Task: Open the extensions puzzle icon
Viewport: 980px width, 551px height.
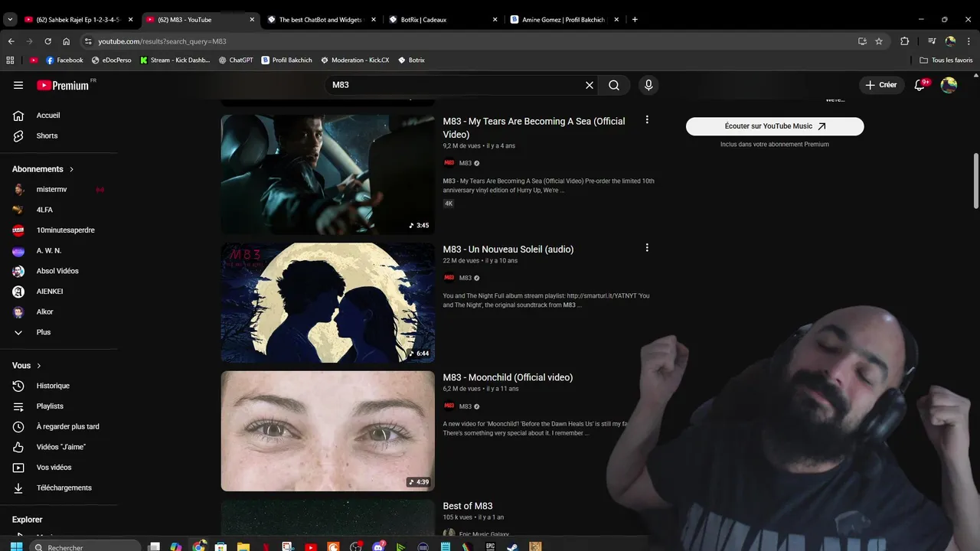Action: coord(905,41)
